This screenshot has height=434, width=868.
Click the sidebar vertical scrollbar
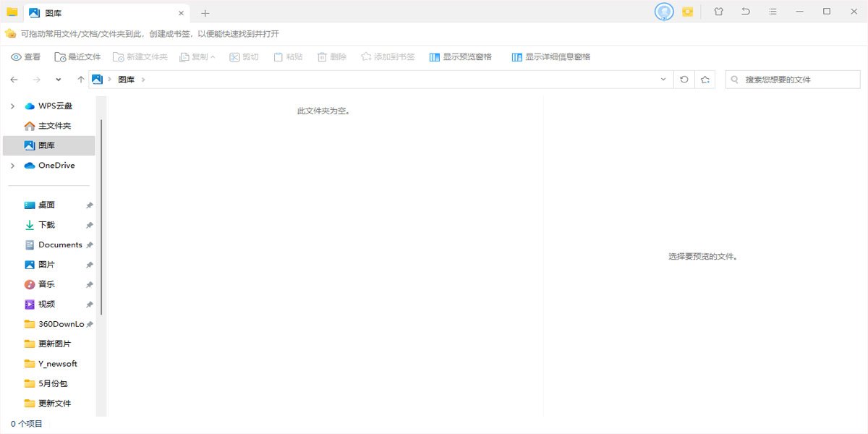coord(101,217)
